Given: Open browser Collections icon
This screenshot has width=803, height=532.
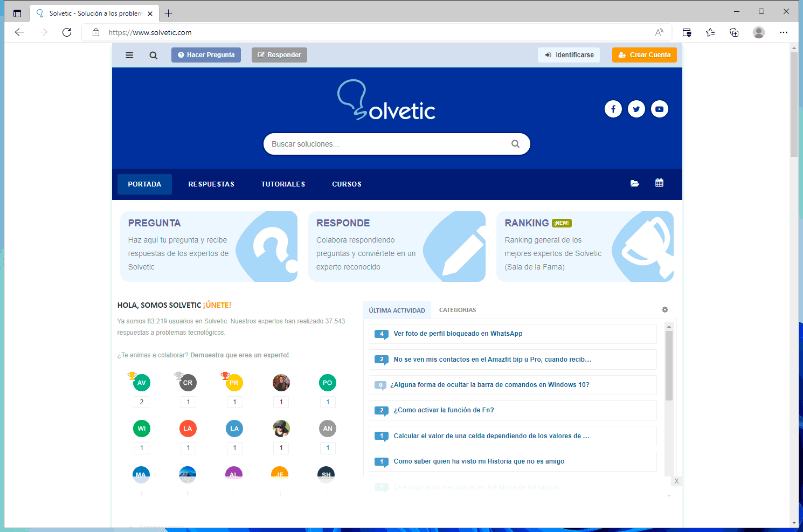Looking at the screenshot, I should pyautogui.click(x=734, y=32).
